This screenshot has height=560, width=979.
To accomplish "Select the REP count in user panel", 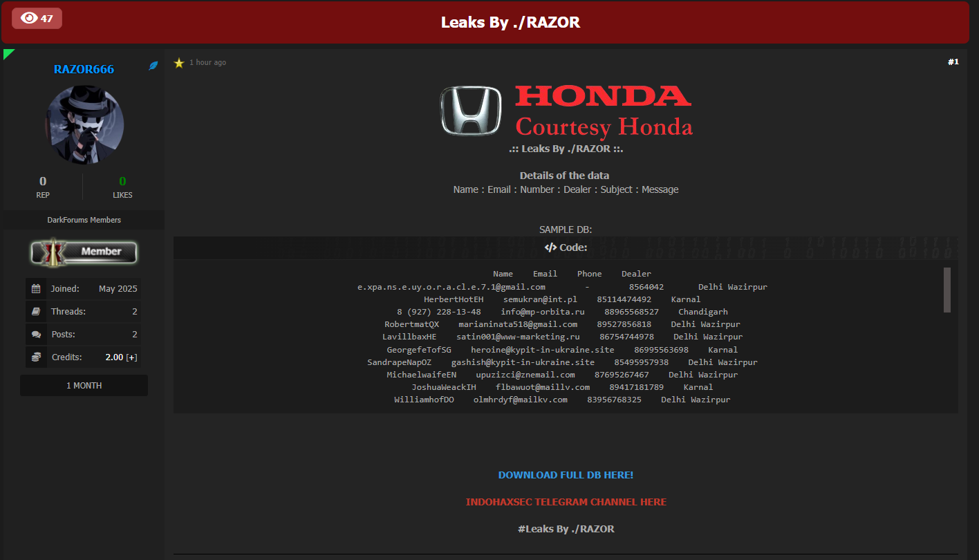I will 43,182.
